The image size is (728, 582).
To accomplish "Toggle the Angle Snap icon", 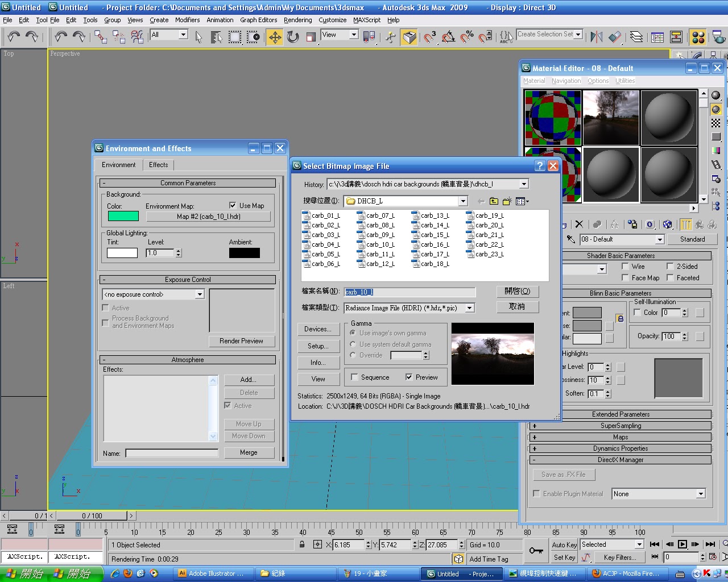I will point(448,37).
